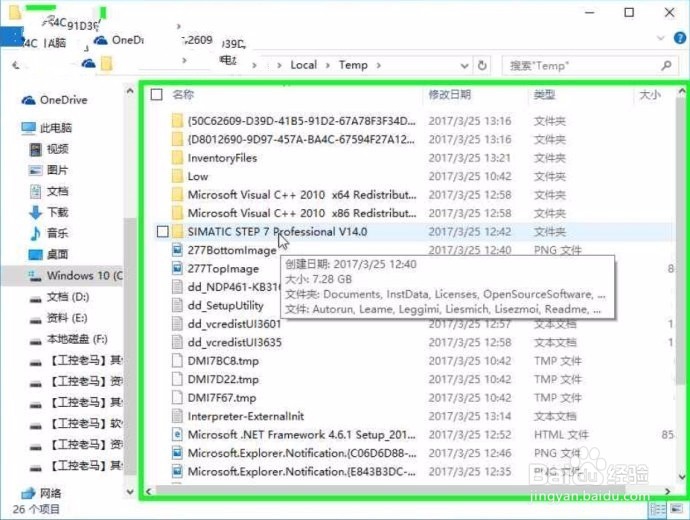Select Microsoft.Explorer.Notification.{C06D6D88 file
Screen dimensions: 690x520
pyautogui.click(x=302, y=453)
